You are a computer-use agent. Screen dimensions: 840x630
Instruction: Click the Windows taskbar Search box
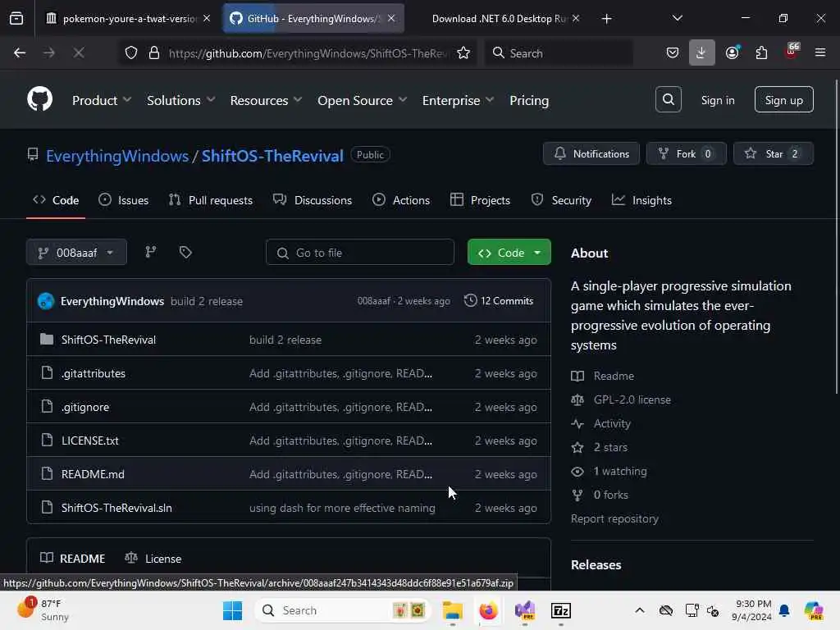tap(343, 610)
